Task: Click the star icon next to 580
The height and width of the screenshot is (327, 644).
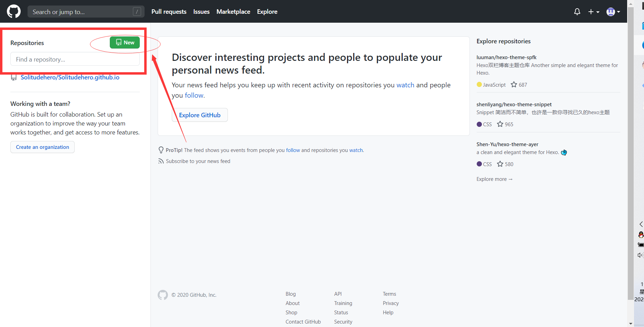Action: [x=500, y=164]
